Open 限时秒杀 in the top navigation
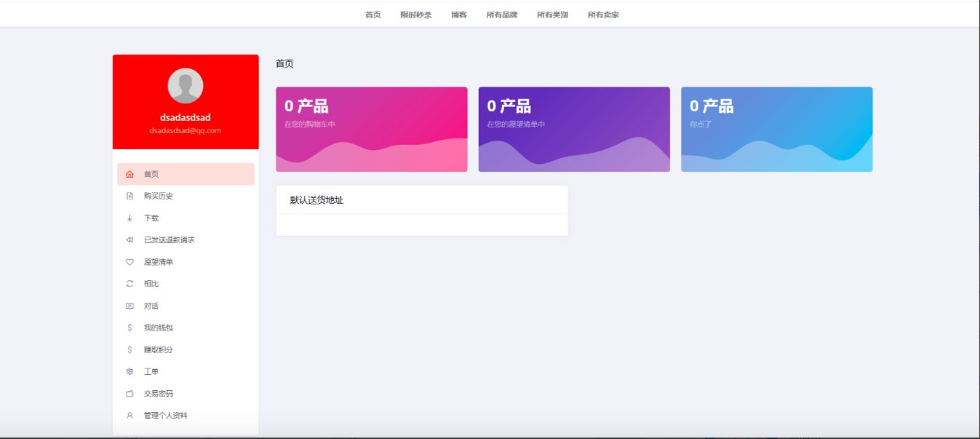Viewport: 980px width, 439px height. click(415, 15)
